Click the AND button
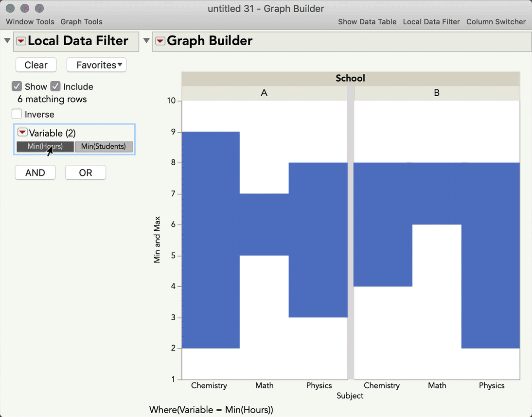The width and height of the screenshot is (532, 417). (x=35, y=173)
